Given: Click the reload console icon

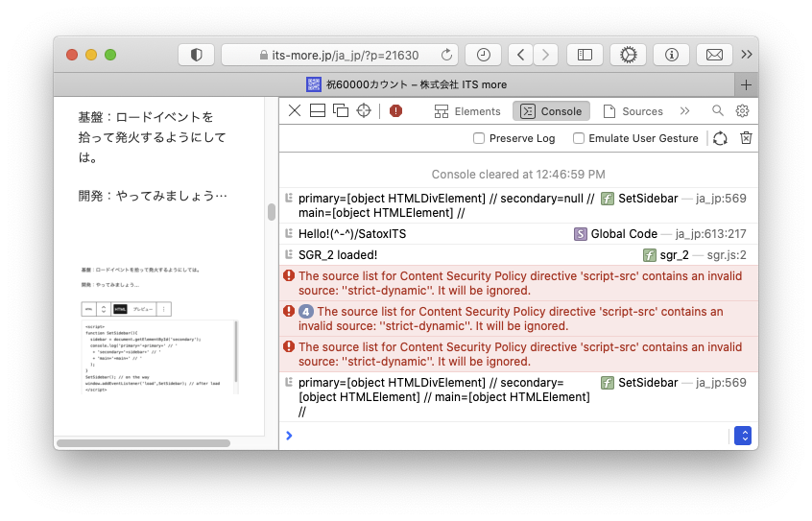Looking at the screenshot, I should point(720,138).
